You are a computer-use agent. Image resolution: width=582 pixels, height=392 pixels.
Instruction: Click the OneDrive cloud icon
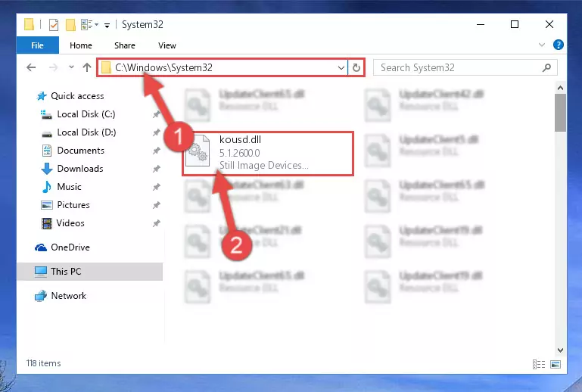pos(41,247)
